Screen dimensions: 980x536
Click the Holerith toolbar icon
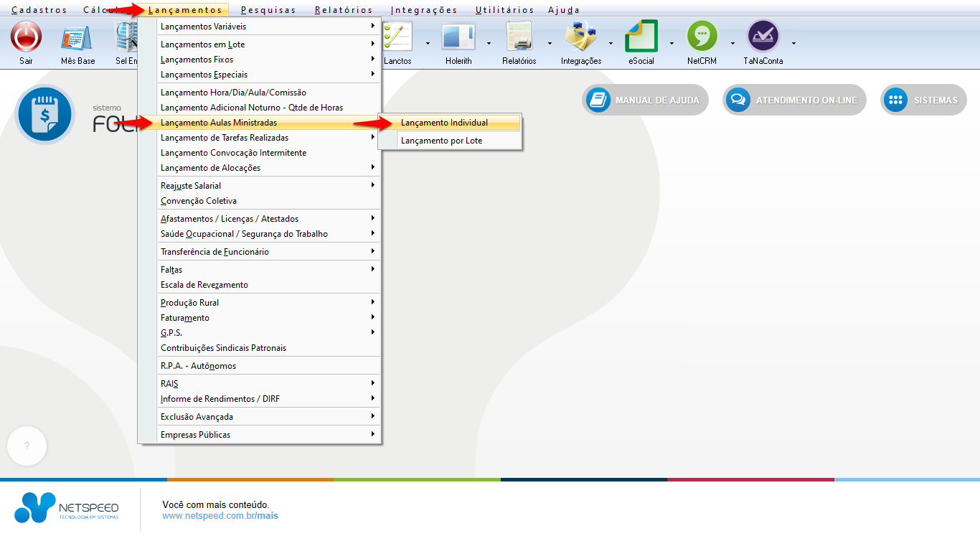coord(458,37)
